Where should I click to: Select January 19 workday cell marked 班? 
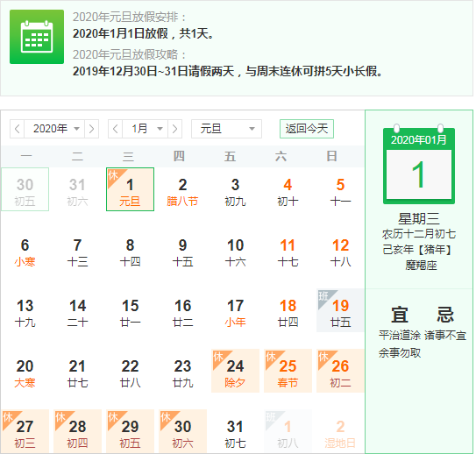coord(340,310)
